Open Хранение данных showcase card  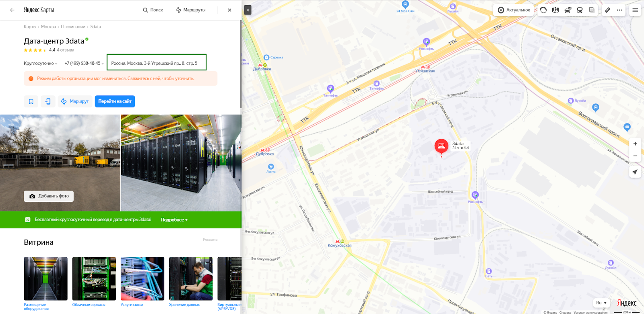[x=190, y=281]
